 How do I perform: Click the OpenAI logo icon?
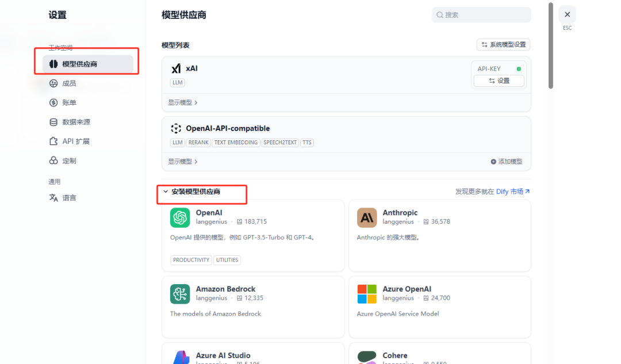point(180,217)
